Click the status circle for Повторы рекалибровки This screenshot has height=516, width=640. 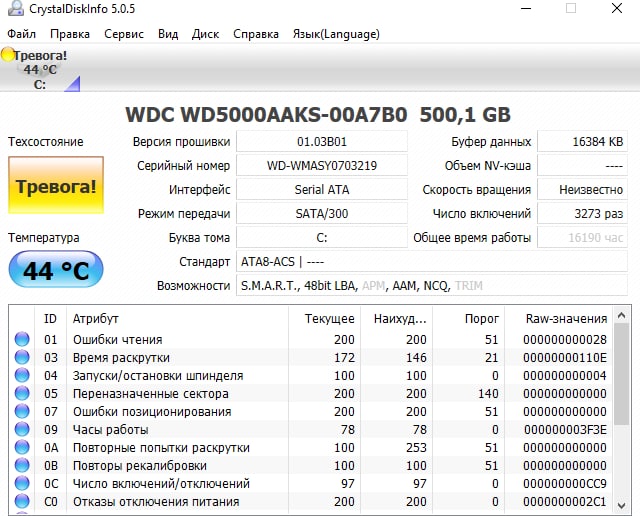pyautogui.click(x=22, y=465)
